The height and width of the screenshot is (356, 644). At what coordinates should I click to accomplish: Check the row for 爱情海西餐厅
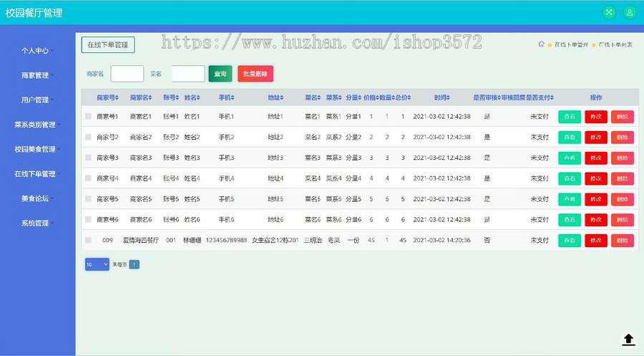(88, 240)
